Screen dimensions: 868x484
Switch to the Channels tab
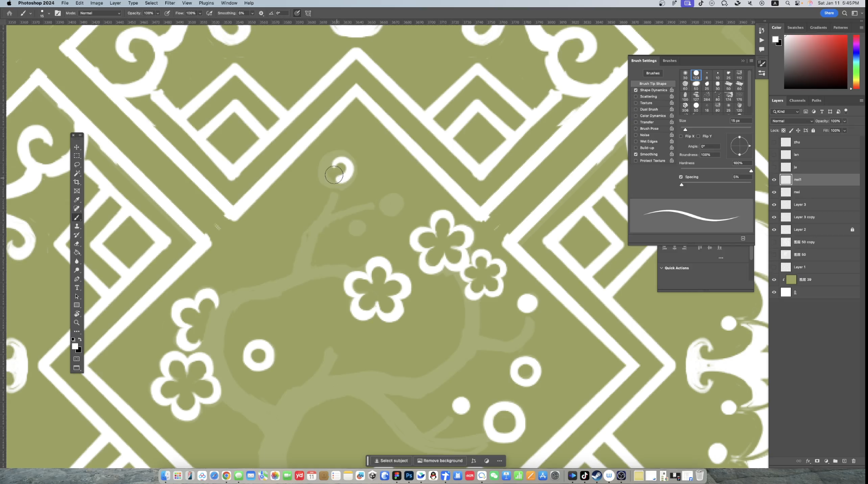797,101
